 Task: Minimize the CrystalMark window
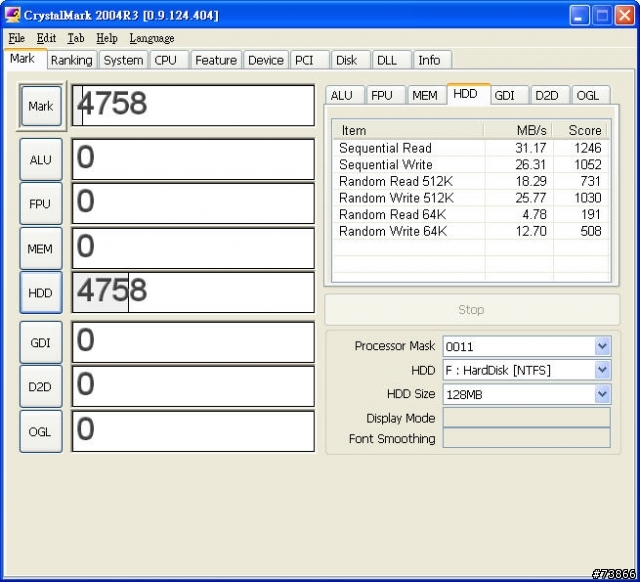click(x=580, y=16)
